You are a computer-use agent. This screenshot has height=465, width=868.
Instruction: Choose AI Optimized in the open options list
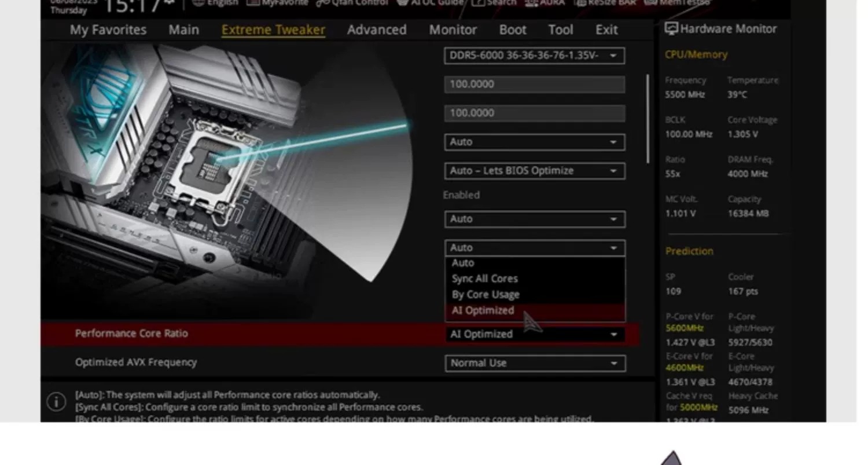tap(535, 310)
